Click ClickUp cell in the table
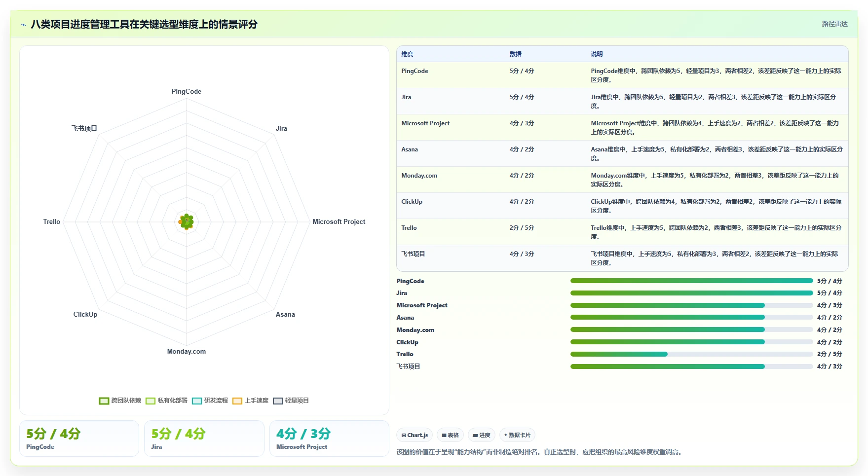The width and height of the screenshot is (868, 476). [412, 202]
